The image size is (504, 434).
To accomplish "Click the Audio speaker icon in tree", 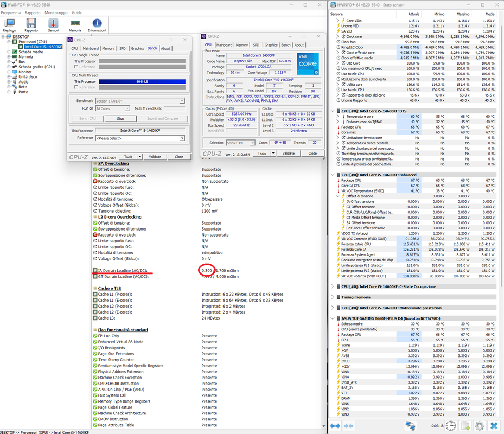I will (15, 82).
